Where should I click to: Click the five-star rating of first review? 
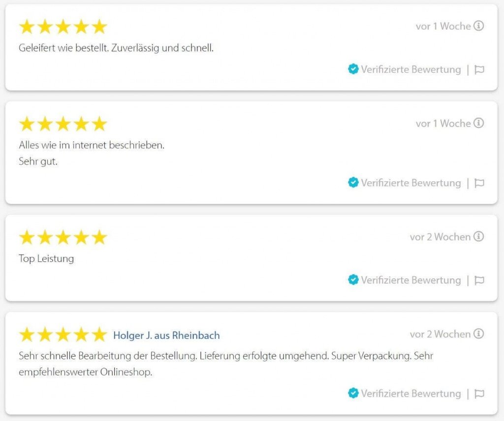coord(63,27)
